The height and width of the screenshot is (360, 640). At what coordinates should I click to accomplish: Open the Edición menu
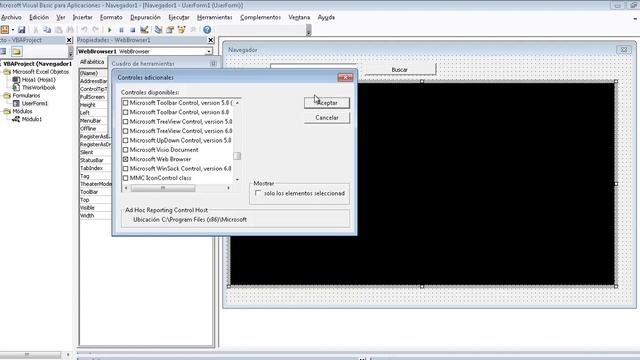[39, 18]
